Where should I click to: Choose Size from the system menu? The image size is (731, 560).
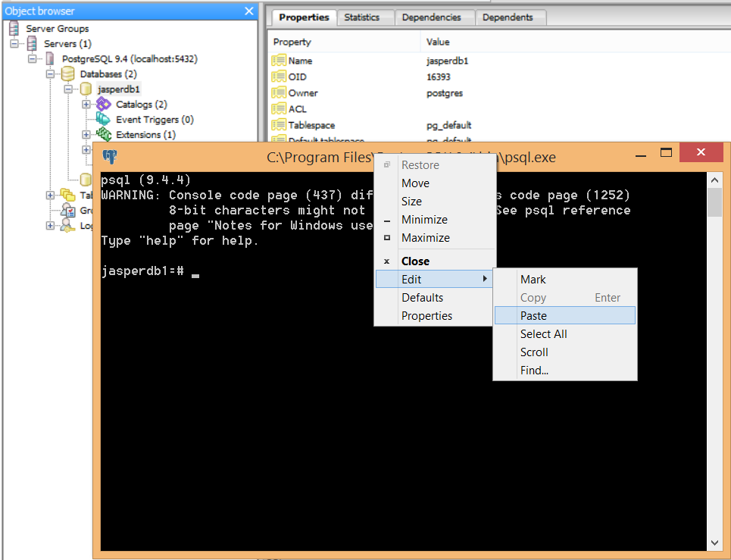pos(435,202)
